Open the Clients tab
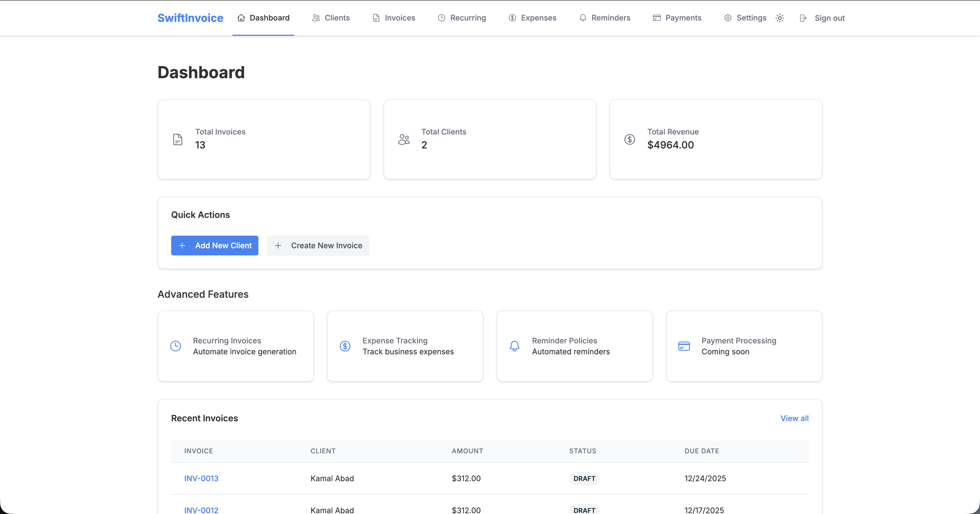The image size is (980, 514). pos(331,18)
